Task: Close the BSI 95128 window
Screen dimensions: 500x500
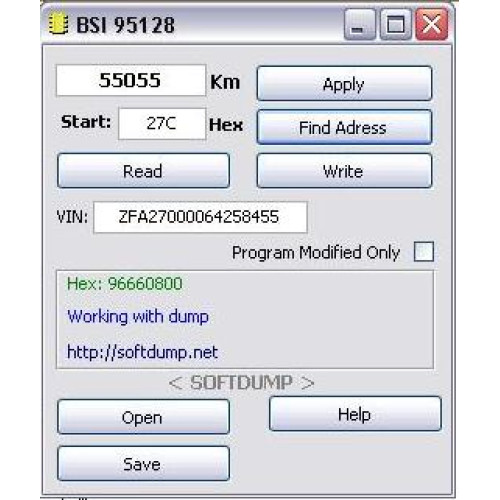Action: [x=432, y=25]
